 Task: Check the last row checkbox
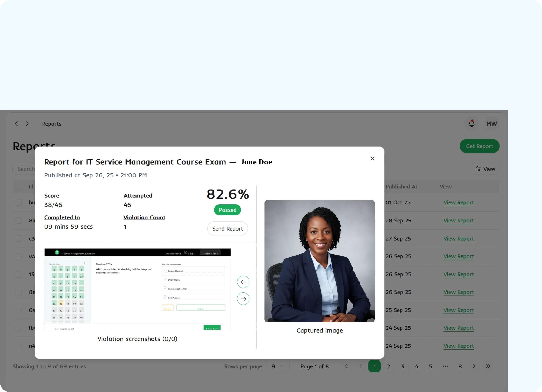(19, 346)
